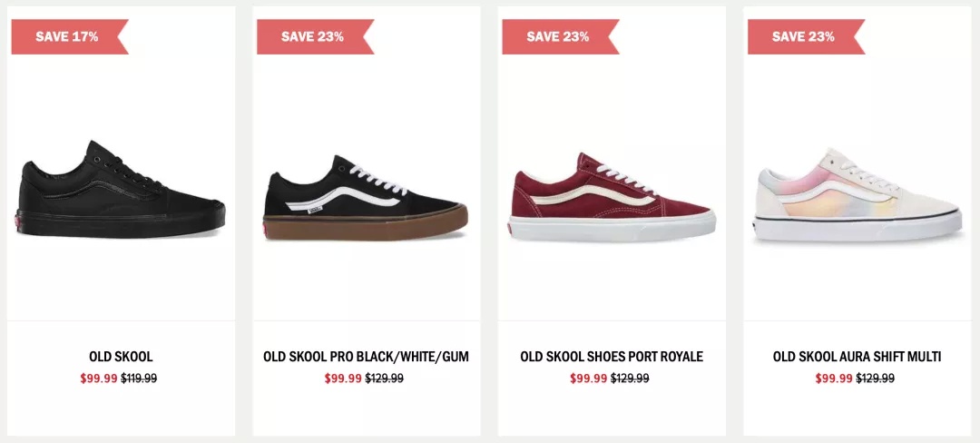Click struck-through $129.99 under Port Royale
The height and width of the screenshot is (443, 980).
630,378
